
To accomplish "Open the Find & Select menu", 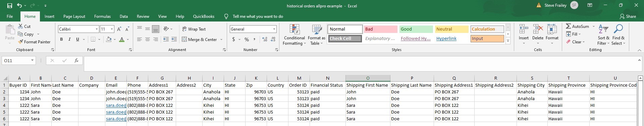I will coord(618,35).
